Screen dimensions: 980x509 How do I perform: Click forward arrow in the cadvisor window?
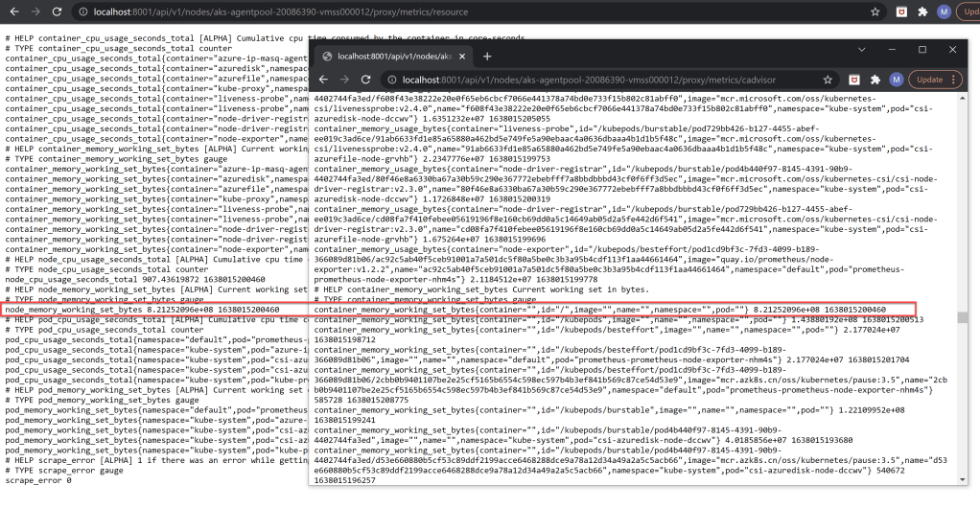343,80
